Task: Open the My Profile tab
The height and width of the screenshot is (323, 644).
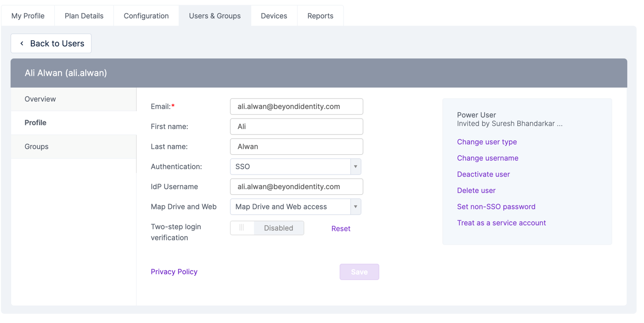Action: click(28, 16)
